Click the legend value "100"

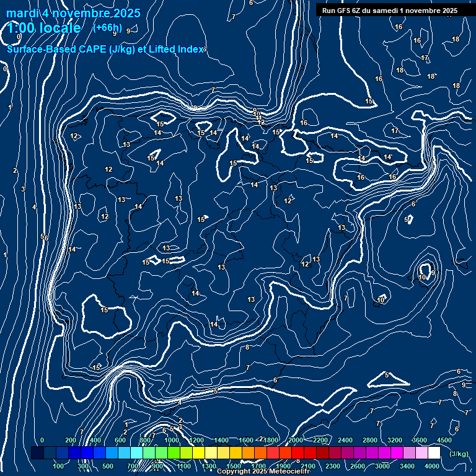(x=58, y=466)
